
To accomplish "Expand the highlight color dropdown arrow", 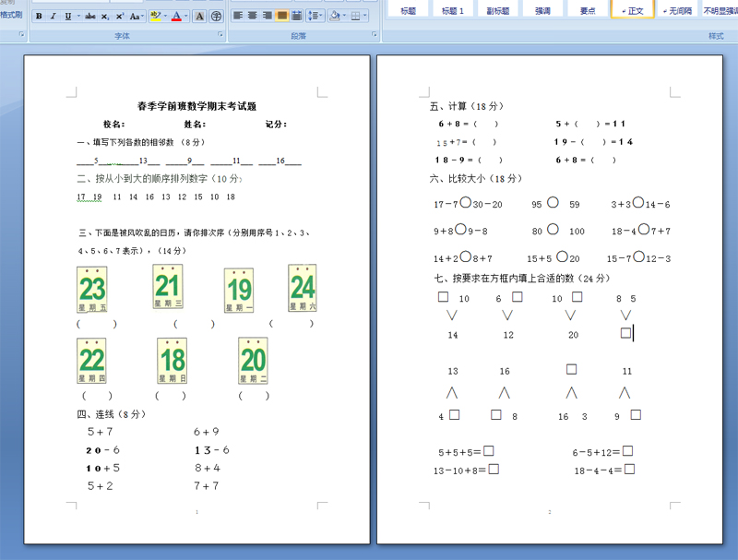I will 165,16.
